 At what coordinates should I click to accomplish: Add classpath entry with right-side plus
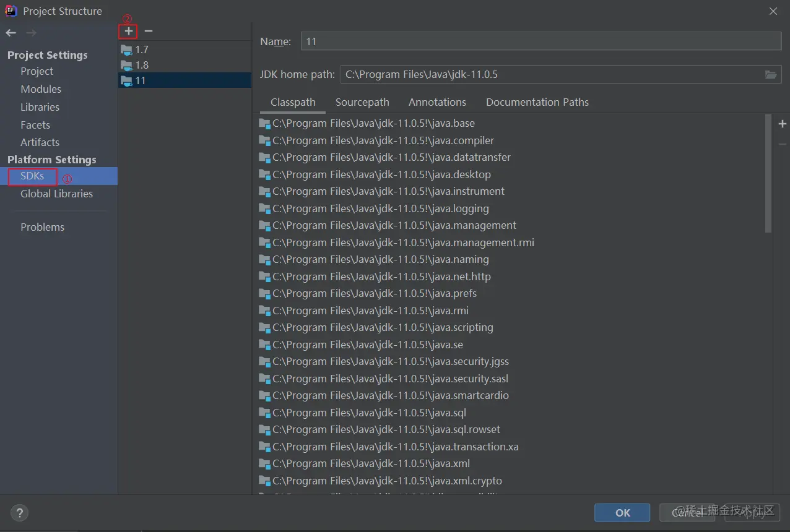(x=783, y=124)
